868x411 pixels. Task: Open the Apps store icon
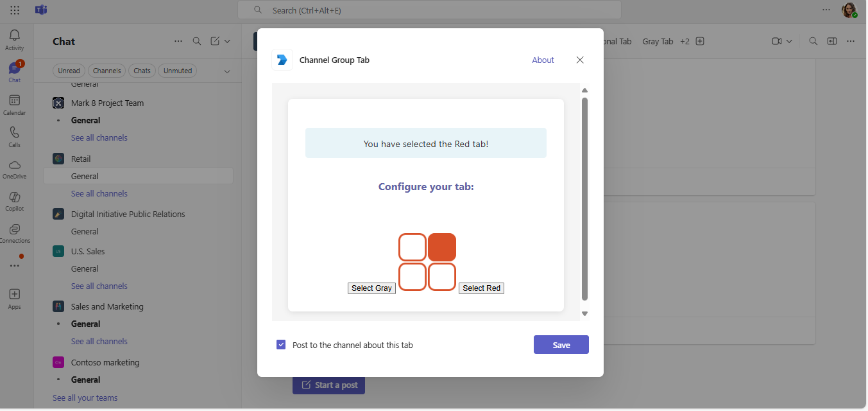14,299
